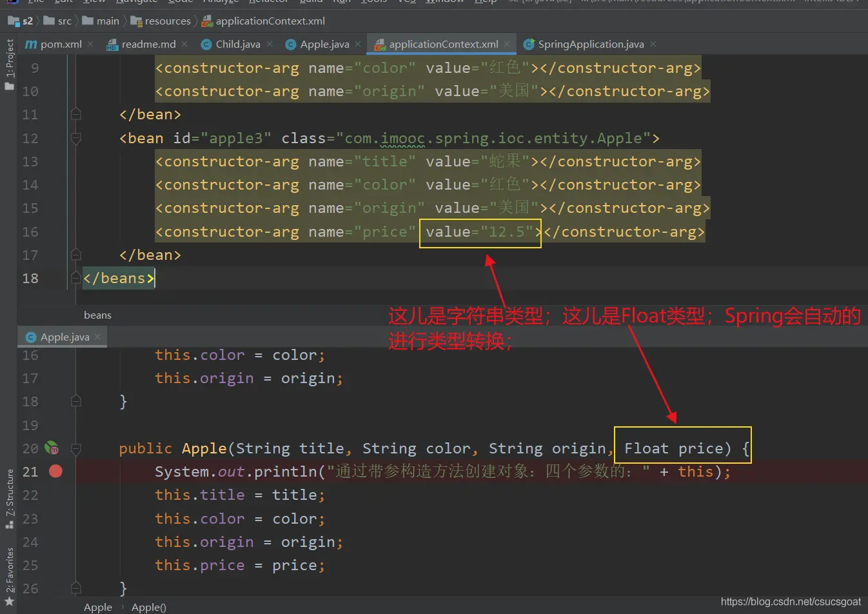Toggle fold marker at closing beans tag

click(75, 278)
